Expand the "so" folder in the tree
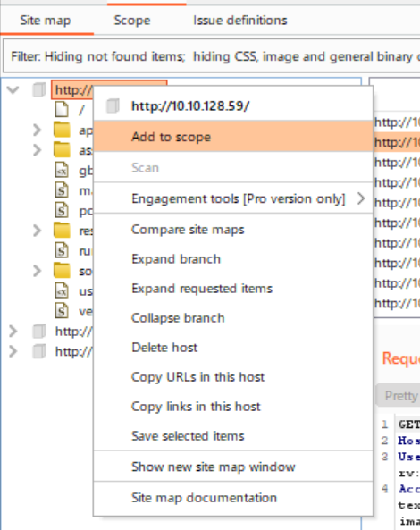Image resolution: width=420 pixels, height=530 pixels. [37, 271]
